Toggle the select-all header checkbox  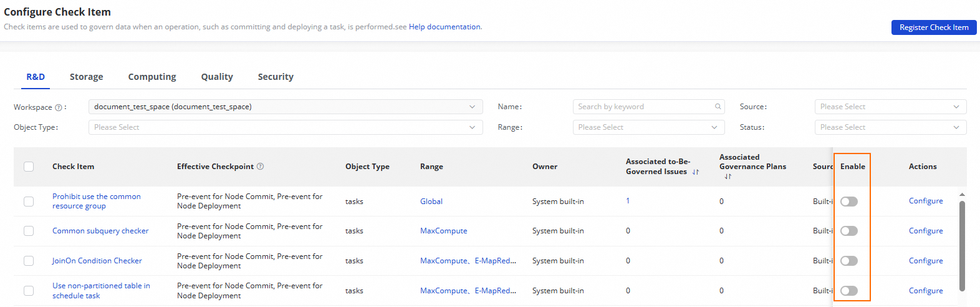click(x=29, y=167)
